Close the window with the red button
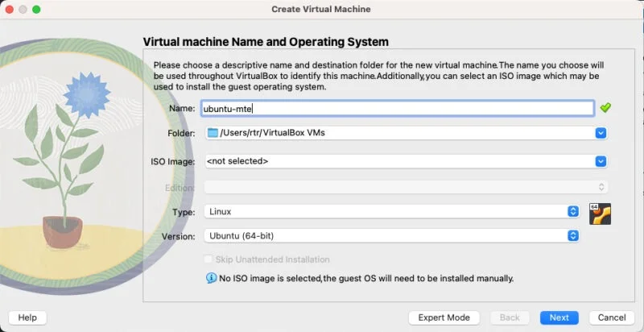 tap(10, 9)
